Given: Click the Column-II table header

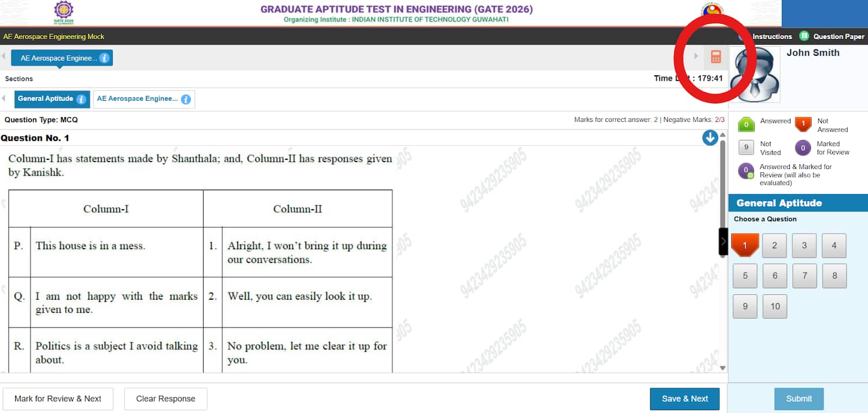Looking at the screenshot, I should (x=298, y=209).
